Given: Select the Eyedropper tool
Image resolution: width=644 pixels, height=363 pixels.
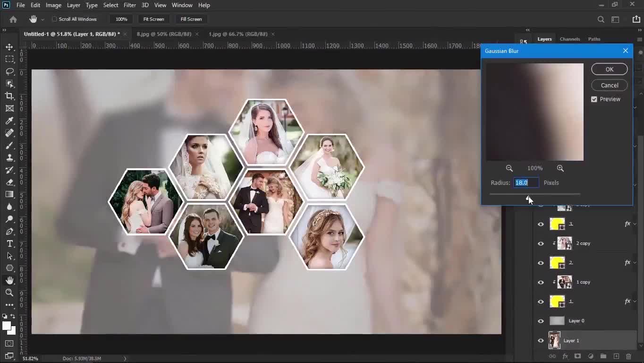Looking at the screenshot, I should coord(9,121).
